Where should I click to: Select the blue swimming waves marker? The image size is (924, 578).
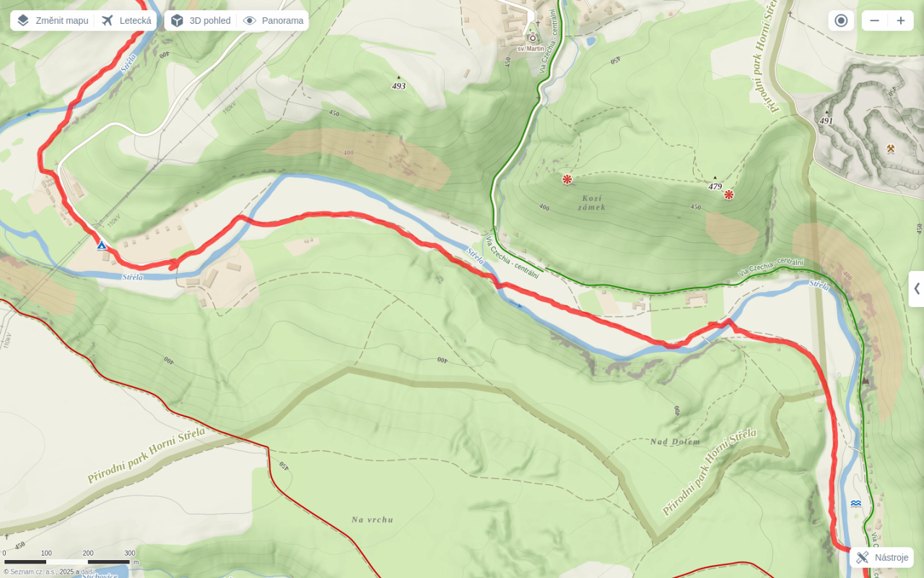coord(855,503)
